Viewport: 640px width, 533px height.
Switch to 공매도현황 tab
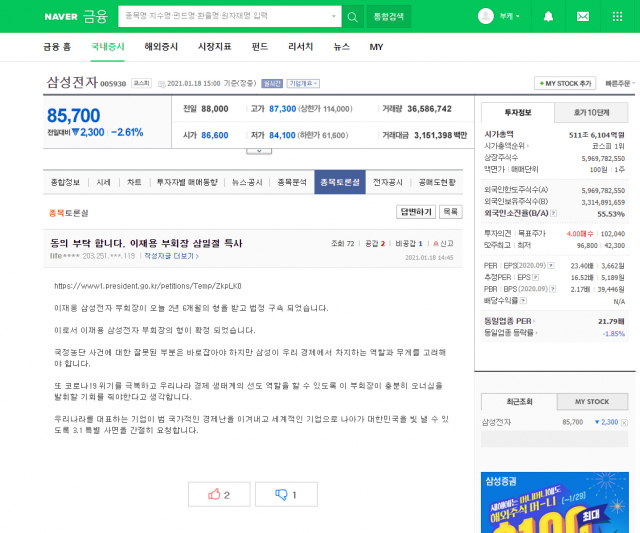[437, 182]
